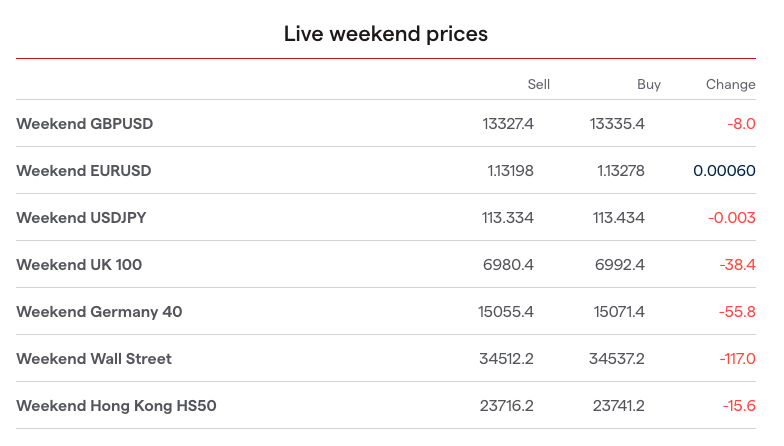Open the Weekend GBPUSD market

[85, 124]
